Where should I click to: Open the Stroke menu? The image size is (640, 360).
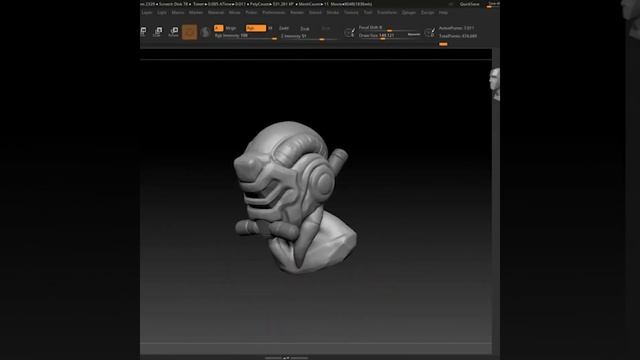pos(333,13)
